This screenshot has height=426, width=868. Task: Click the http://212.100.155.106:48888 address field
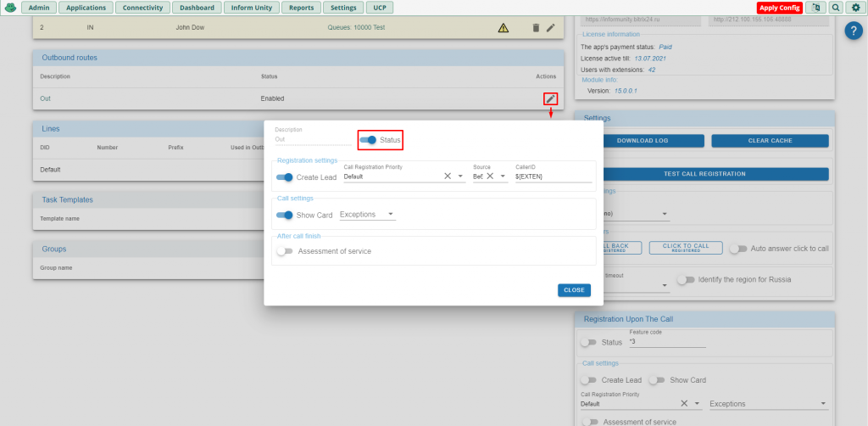[x=768, y=20]
